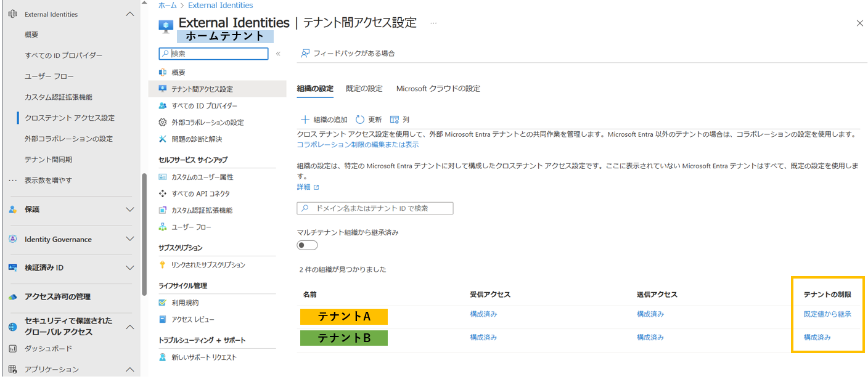Open コラボレーション制限の編集または表示 link
Screen dimensions: 868x379
(x=358, y=144)
